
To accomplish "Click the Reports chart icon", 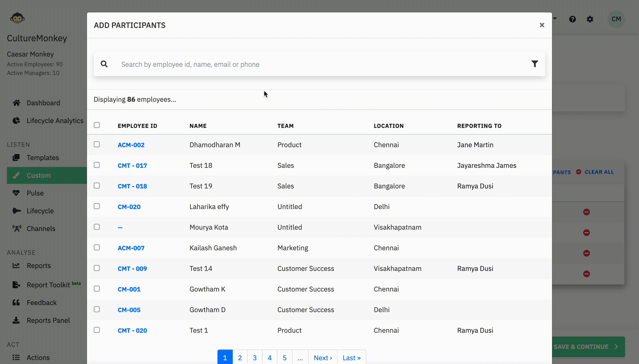I will pos(16,266).
